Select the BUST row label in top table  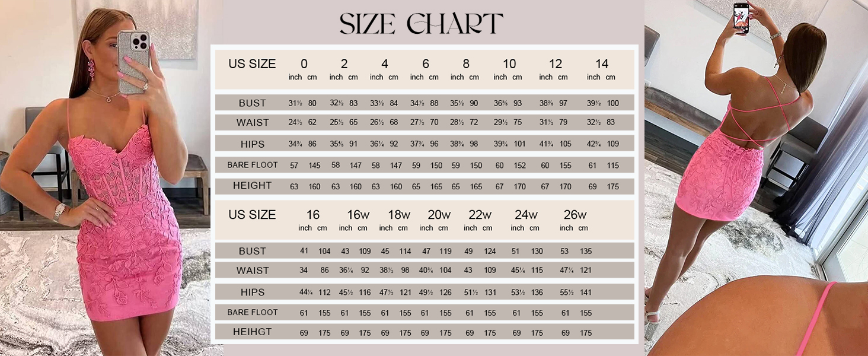click(253, 103)
